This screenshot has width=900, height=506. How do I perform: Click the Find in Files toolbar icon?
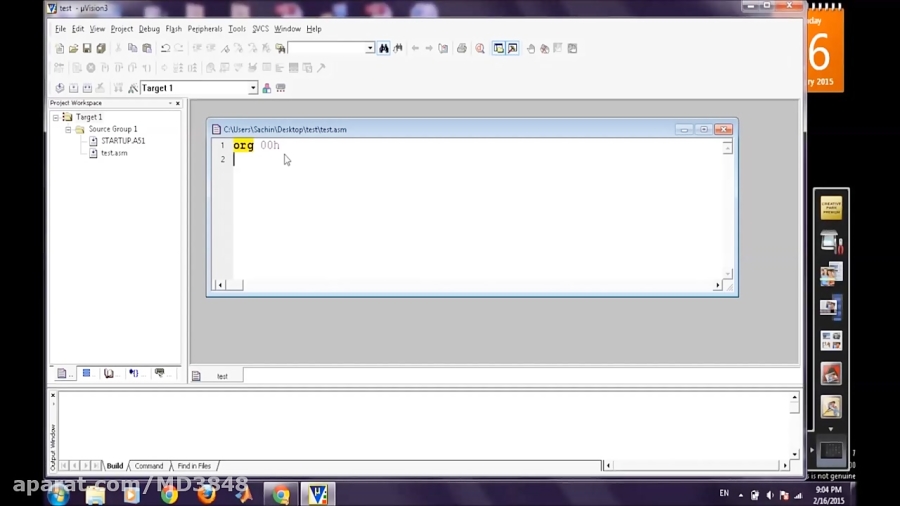coord(280,49)
